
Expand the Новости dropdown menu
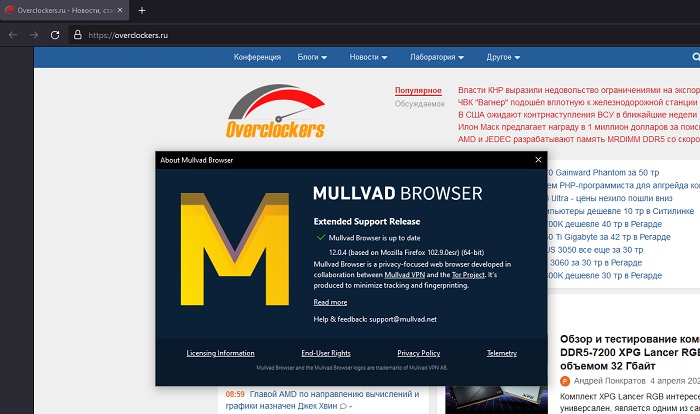(368, 57)
